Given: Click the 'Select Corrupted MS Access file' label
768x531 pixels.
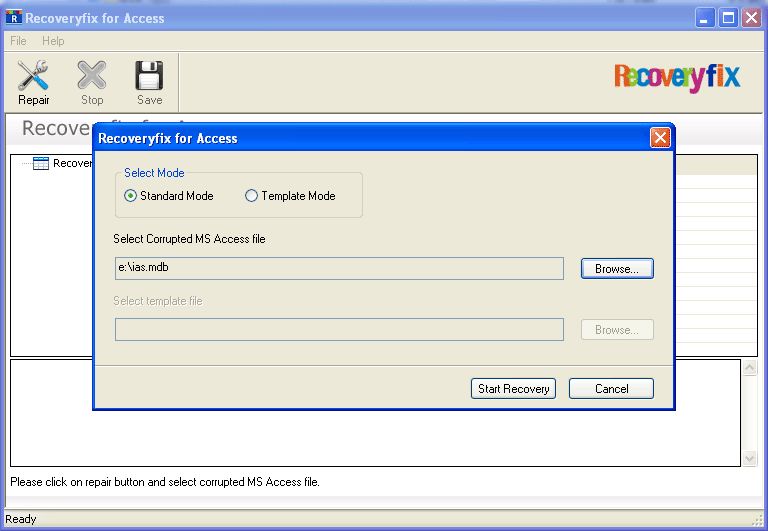Looking at the screenshot, I should [189, 239].
